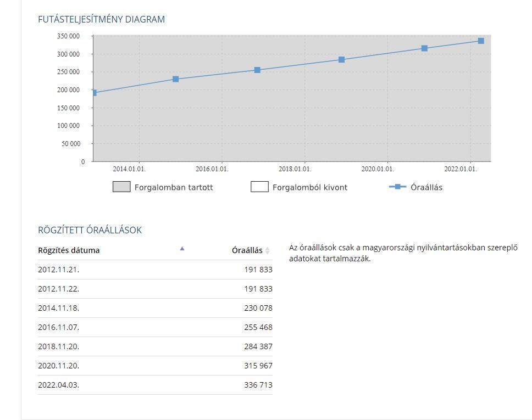Click the 284 387 odometer value

coord(258,346)
